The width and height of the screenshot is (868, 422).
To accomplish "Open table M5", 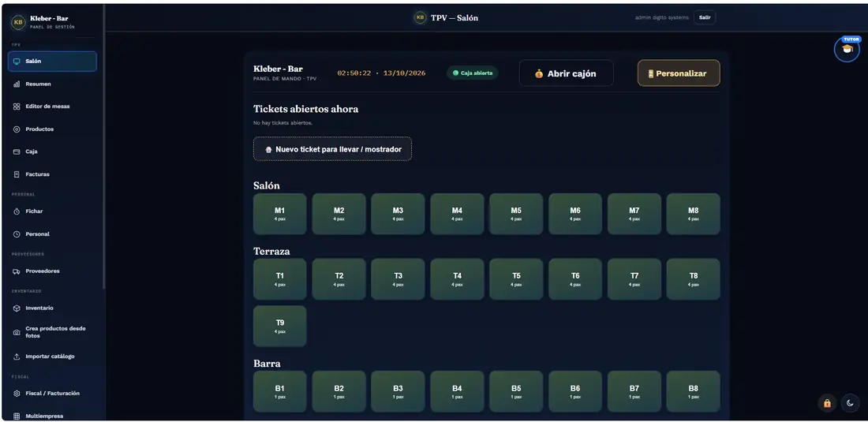I will pyautogui.click(x=516, y=214).
